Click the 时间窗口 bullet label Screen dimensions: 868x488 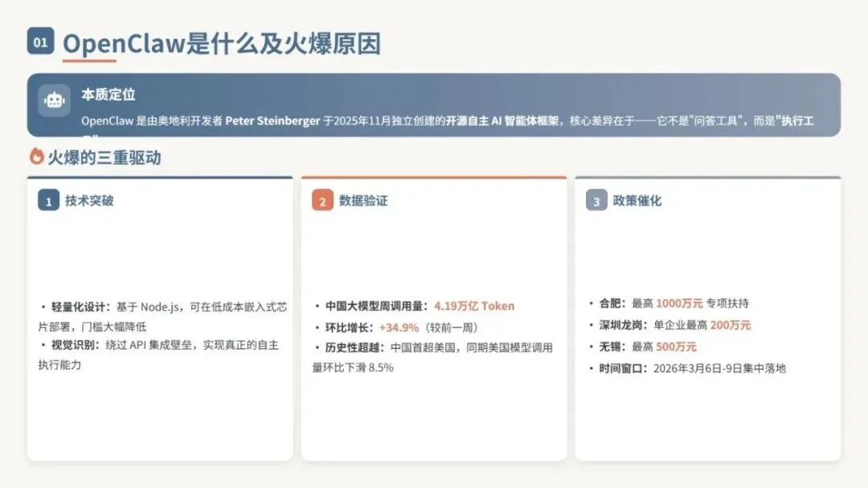pos(624,368)
